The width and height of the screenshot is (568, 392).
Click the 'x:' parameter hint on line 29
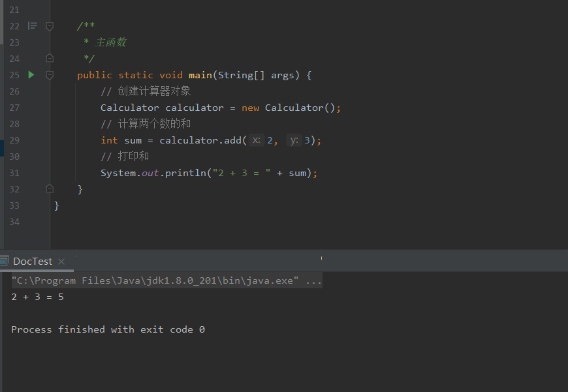pyautogui.click(x=257, y=140)
